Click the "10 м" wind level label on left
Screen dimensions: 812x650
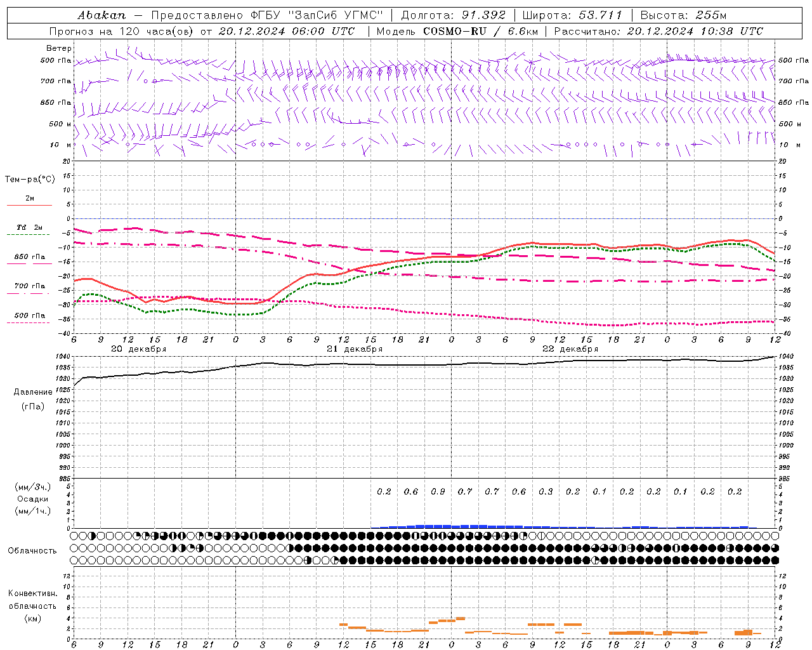click(x=61, y=145)
